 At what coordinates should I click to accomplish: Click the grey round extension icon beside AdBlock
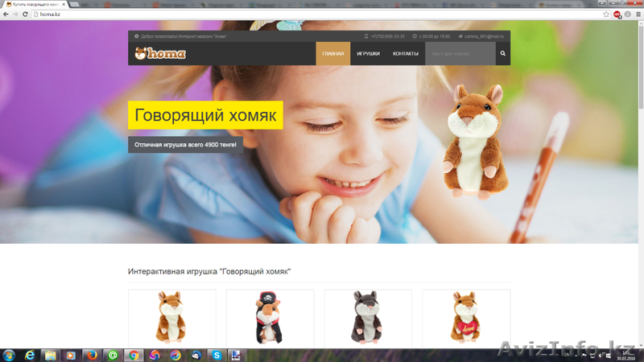(x=628, y=14)
